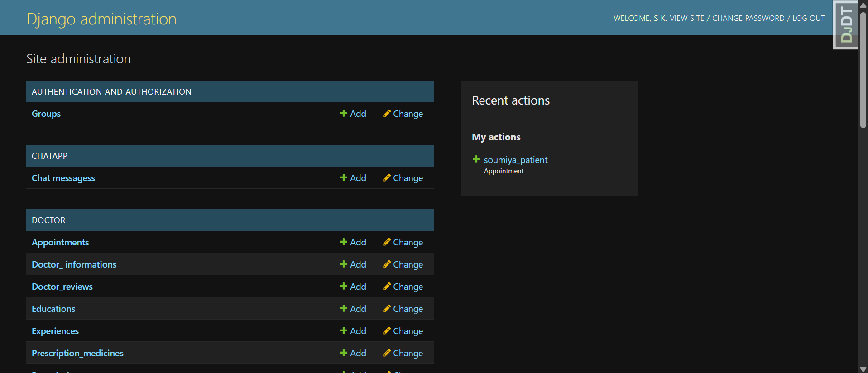Click Change text for Doctor_reviews

pos(408,287)
